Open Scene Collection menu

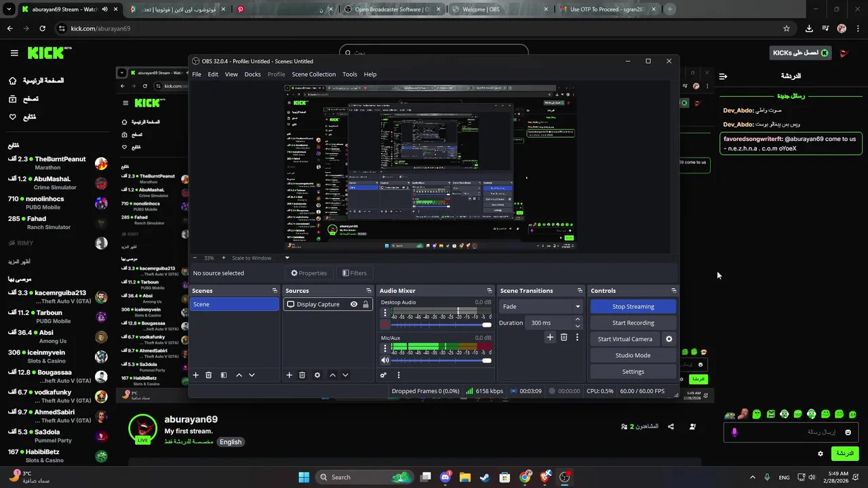point(313,74)
